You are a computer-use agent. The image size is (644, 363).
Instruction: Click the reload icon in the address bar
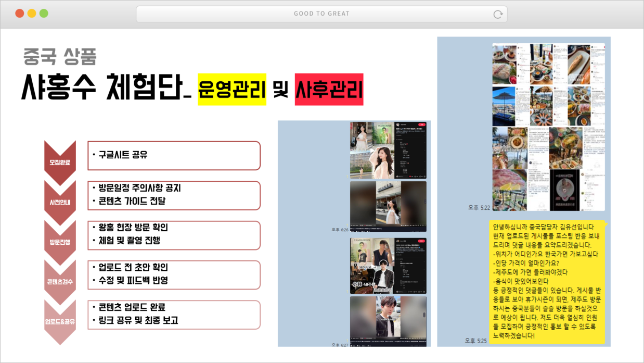(498, 14)
